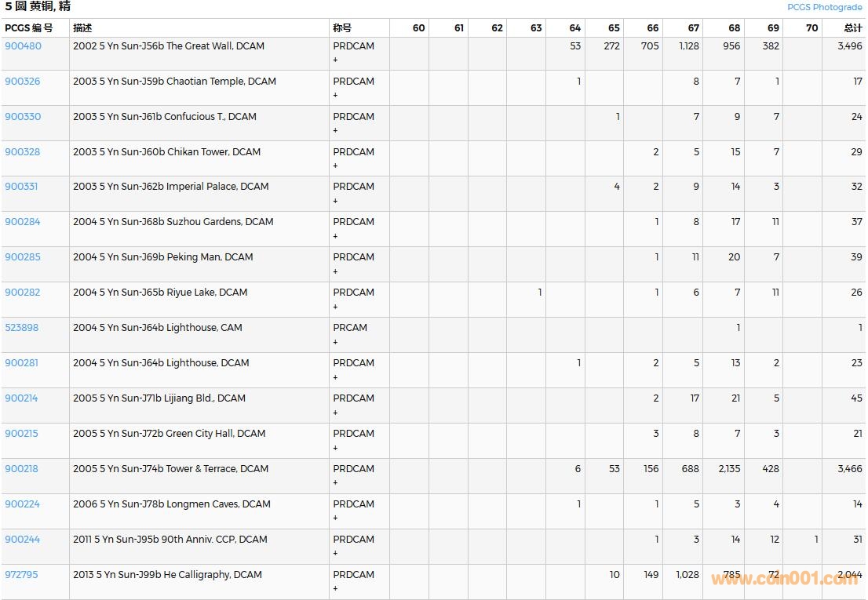Screen dimensions: 868x600
Task: Click PCGS number 972795 He Calligraphy
Action: click(x=21, y=575)
